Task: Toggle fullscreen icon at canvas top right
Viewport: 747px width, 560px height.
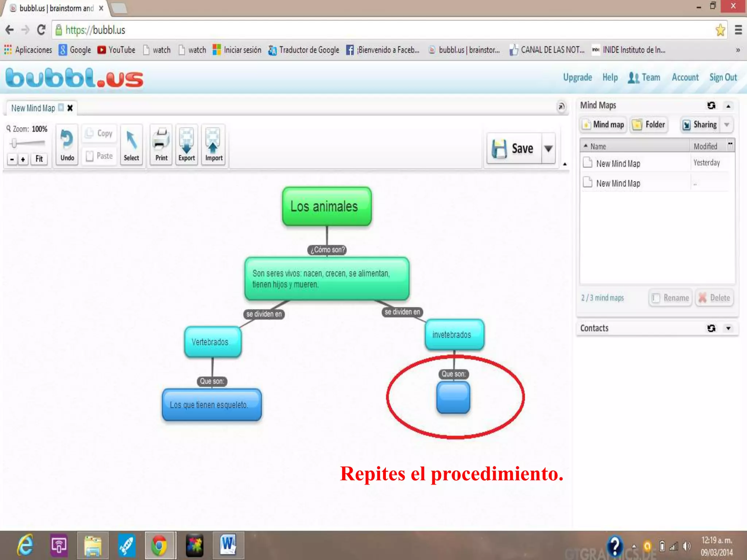Action: pyautogui.click(x=561, y=106)
